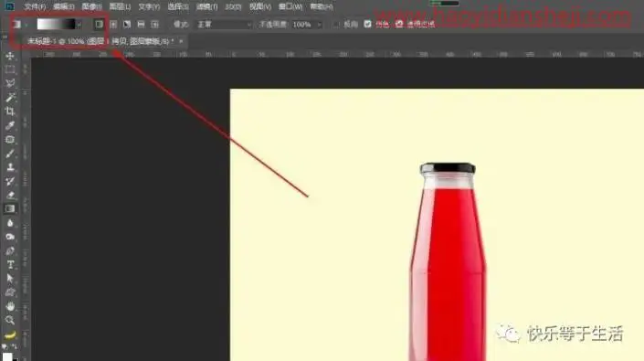
Task: Swap foreground and background colors
Action: pyautogui.click(x=15, y=347)
